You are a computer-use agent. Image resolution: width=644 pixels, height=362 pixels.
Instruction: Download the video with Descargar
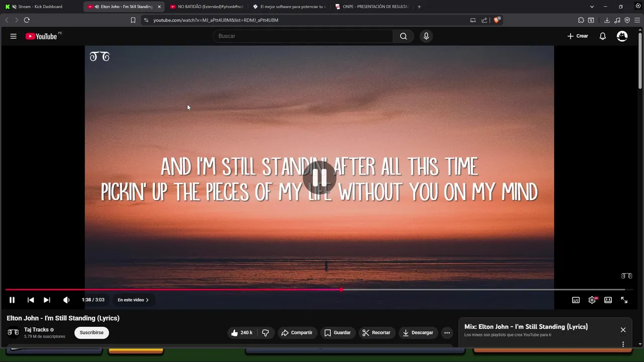coord(418,333)
